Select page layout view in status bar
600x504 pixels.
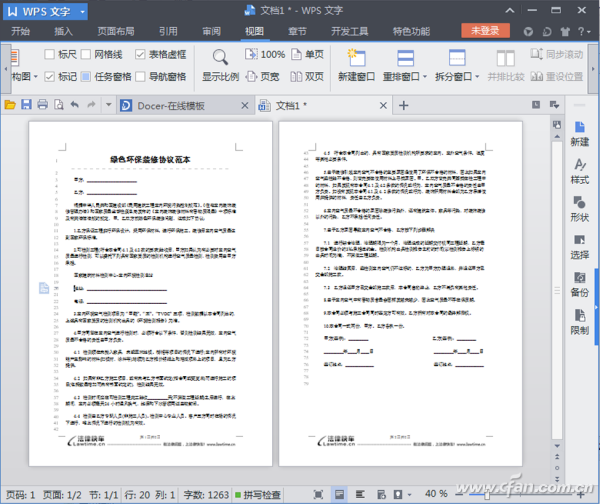[339, 494]
